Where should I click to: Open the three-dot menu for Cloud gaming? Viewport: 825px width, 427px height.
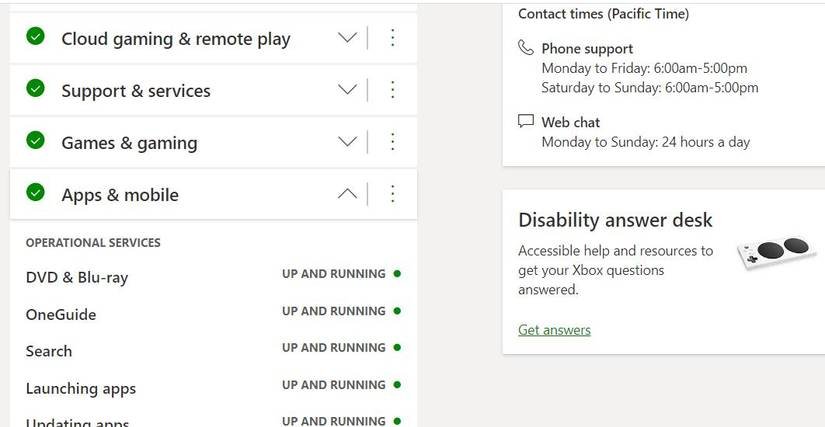pos(393,38)
